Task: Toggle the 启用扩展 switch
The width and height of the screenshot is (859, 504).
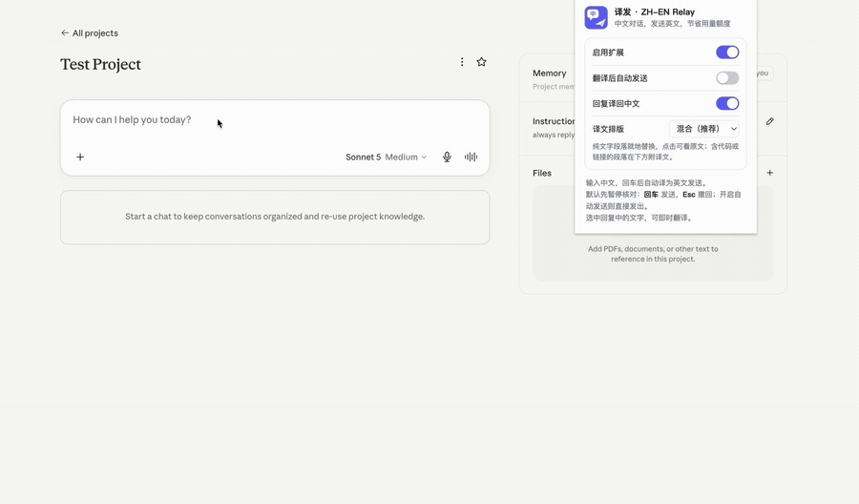Action: [x=727, y=52]
